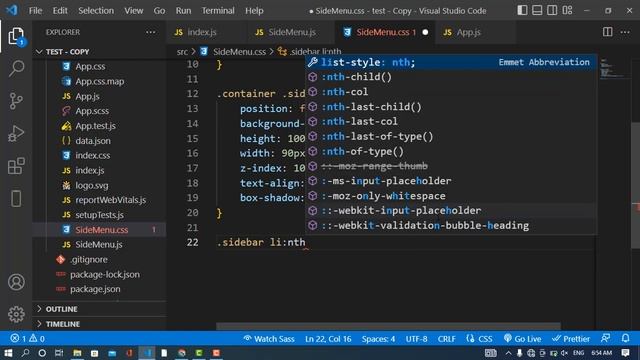Select :nth-of-type() suggestion

click(x=451, y=151)
